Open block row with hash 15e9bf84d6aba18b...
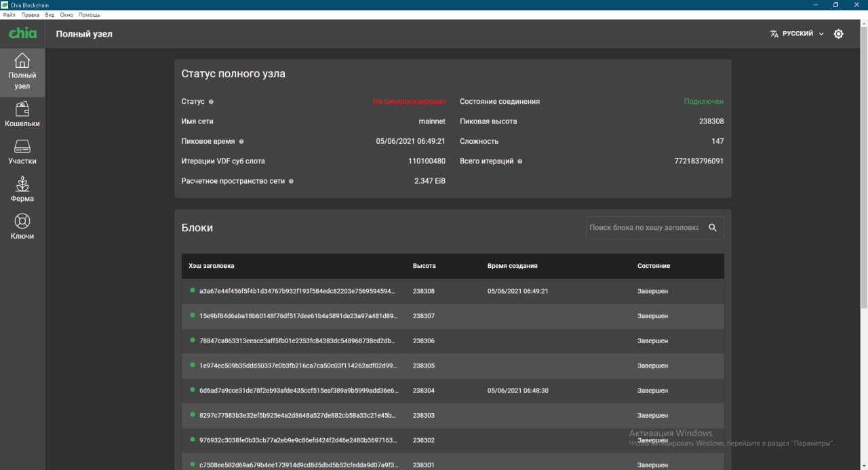 click(x=452, y=316)
